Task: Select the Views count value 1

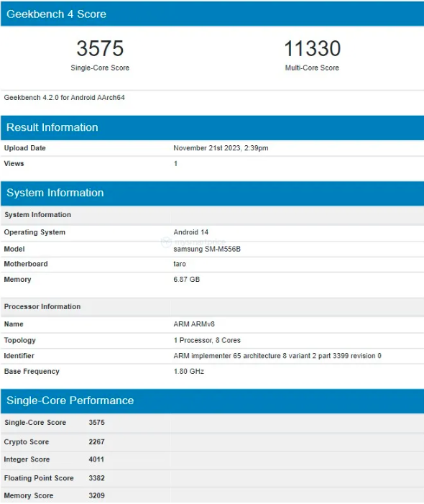Action: point(175,164)
